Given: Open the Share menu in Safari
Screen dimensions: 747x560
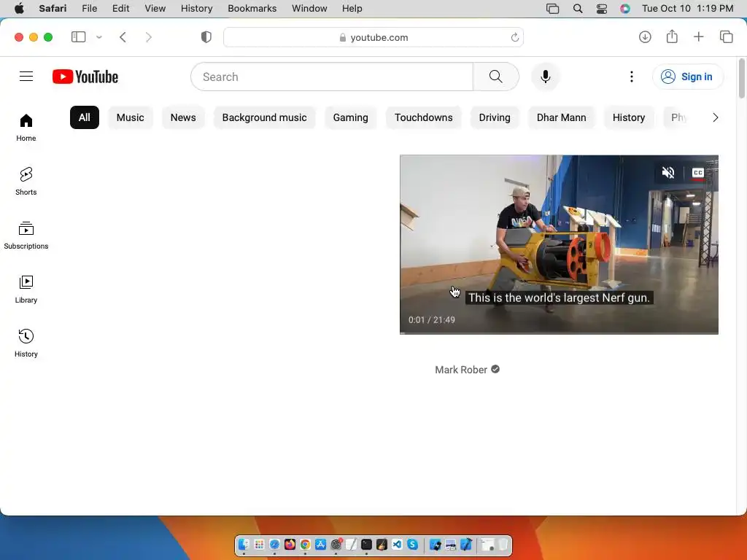Looking at the screenshot, I should 672,36.
